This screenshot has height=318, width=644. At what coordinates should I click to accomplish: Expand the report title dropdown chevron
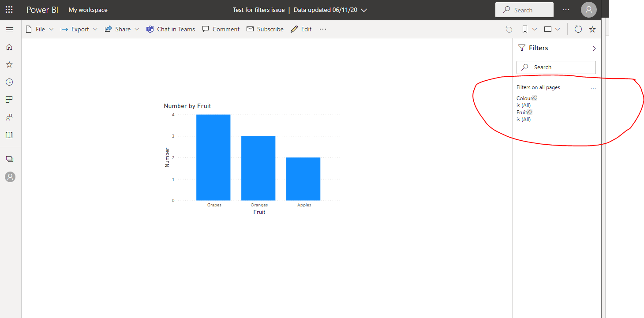point(364,10)
